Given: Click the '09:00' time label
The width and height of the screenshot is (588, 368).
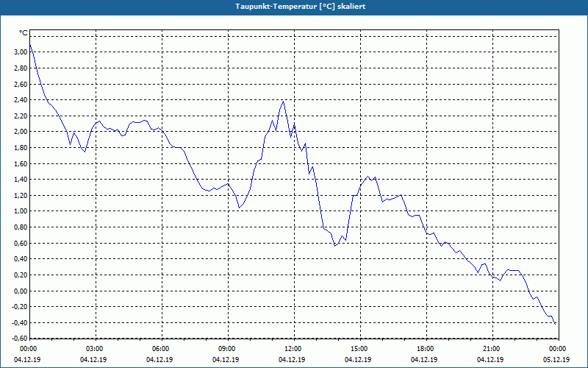Looking at the screenshot, I should [x=227, y=349].
